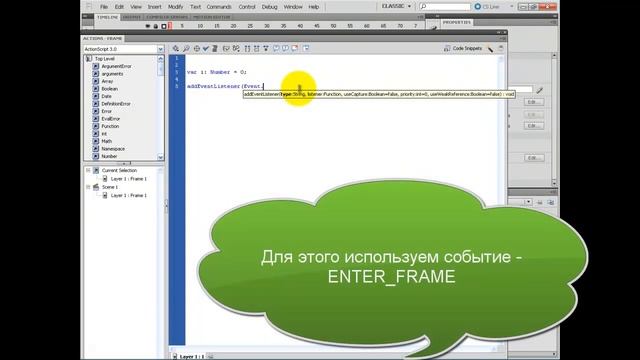Open the Modify menu
The width and height of the screenshot is (640, 360).
pyautogui.click(x=176, y=7)
